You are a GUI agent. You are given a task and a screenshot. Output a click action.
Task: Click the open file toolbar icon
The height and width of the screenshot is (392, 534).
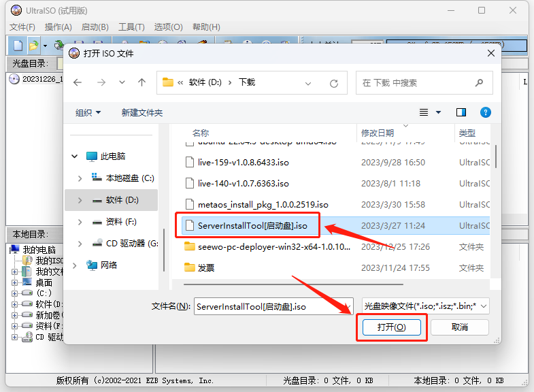[33, 46]
